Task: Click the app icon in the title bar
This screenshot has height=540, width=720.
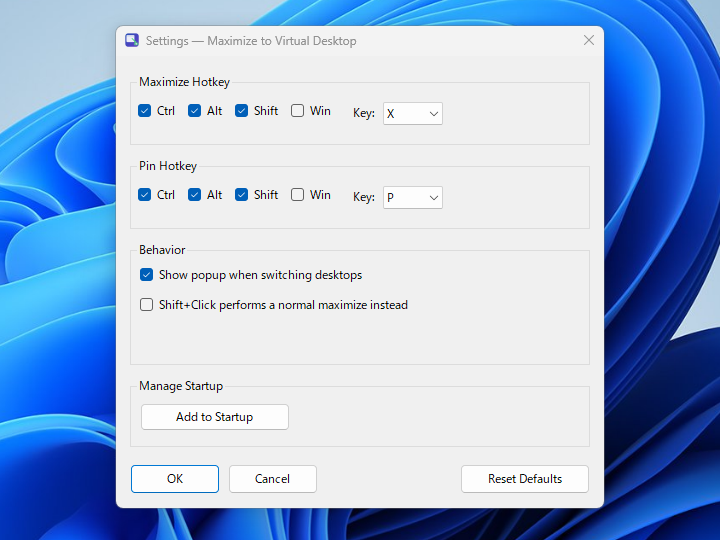Action: point(132,40)
